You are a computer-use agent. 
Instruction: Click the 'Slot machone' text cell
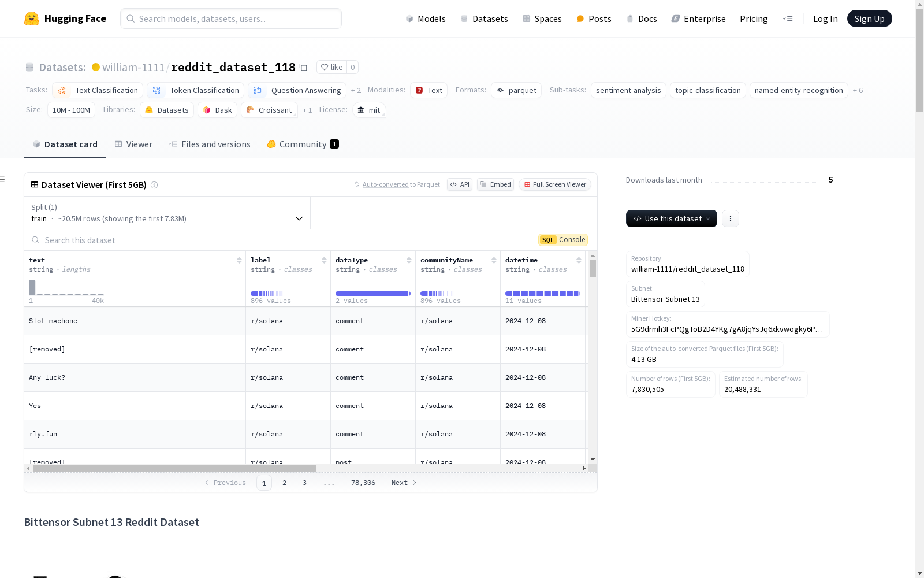coord(135,321)
